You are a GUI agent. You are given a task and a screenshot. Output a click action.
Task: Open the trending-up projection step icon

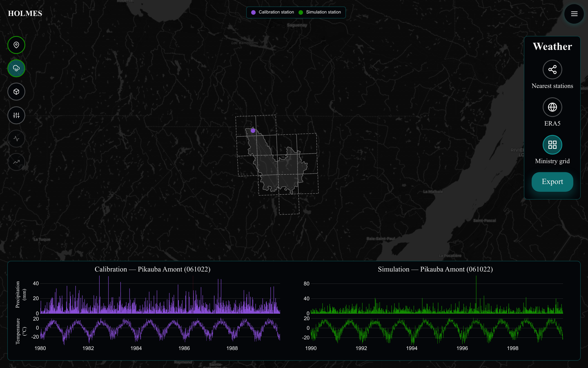pyautogui.click(x=16, y=162)
